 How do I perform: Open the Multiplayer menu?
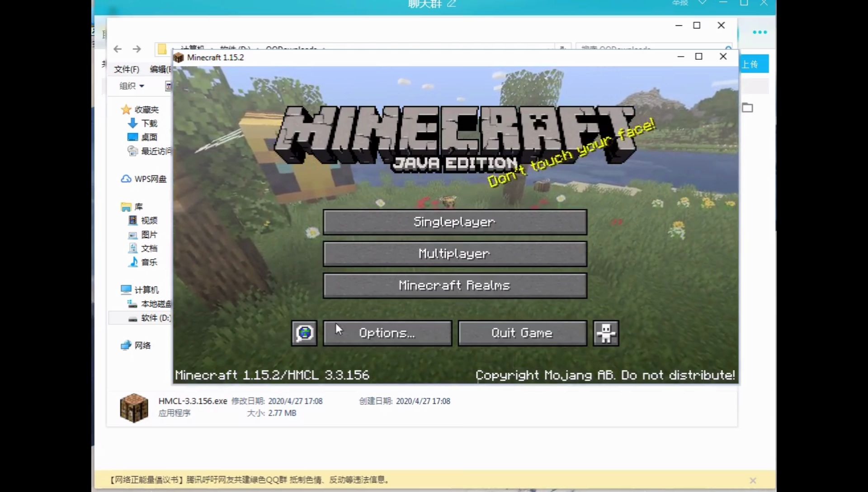point(455,254)
